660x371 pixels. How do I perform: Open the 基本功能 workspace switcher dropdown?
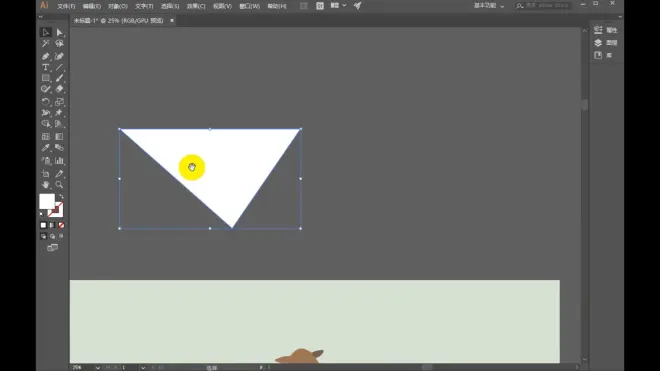click(489, 6)
